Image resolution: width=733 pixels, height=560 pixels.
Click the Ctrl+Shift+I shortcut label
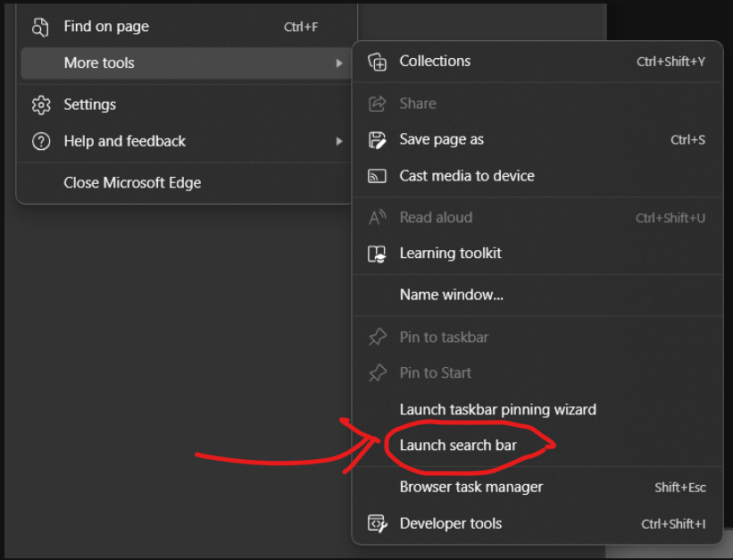[674, 524]
